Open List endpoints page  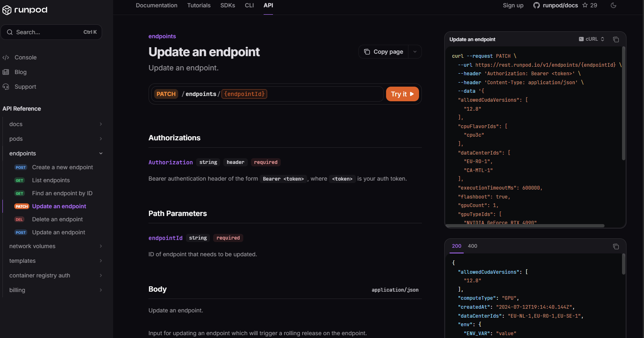tap(51, 180)
